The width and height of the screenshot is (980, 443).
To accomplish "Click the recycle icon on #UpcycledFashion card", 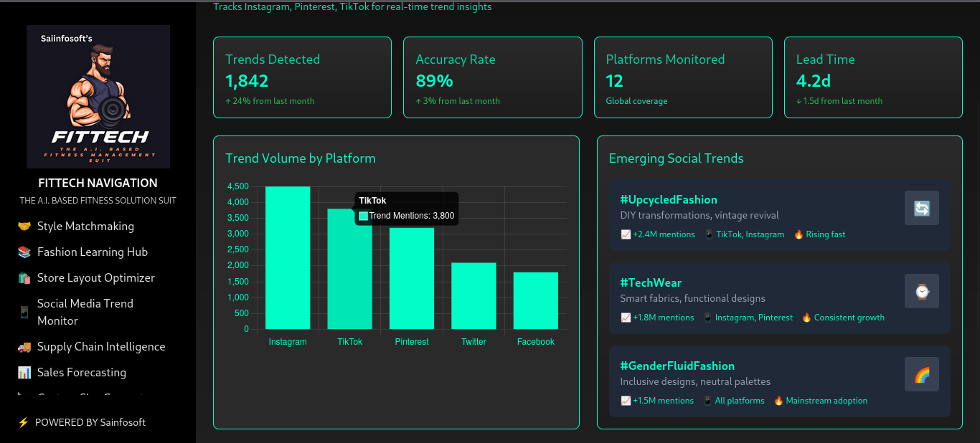I will point(921,209).
